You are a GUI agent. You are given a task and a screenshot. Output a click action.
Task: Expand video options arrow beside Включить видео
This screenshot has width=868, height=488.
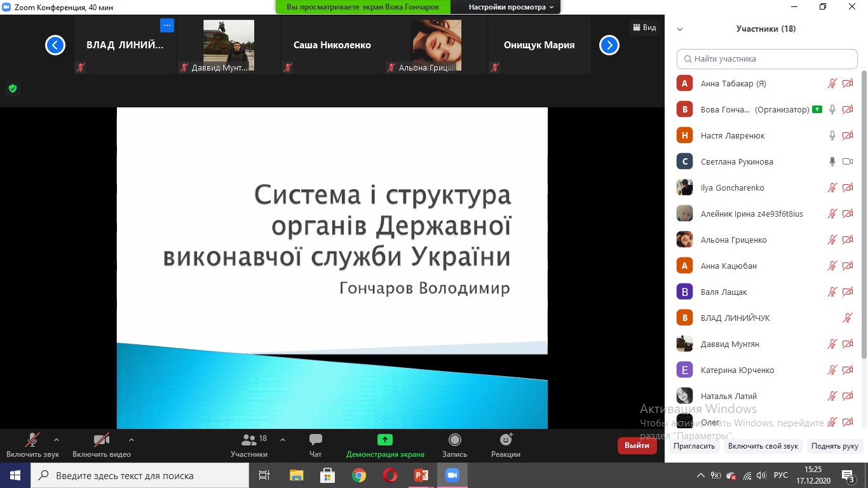132,439
